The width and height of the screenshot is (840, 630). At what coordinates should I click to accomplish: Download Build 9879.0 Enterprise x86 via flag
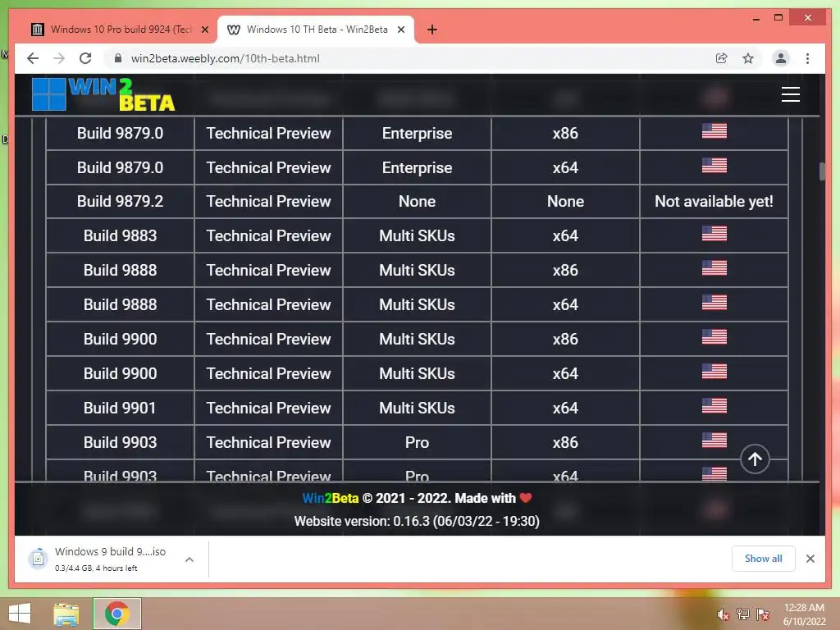[714, 130]
